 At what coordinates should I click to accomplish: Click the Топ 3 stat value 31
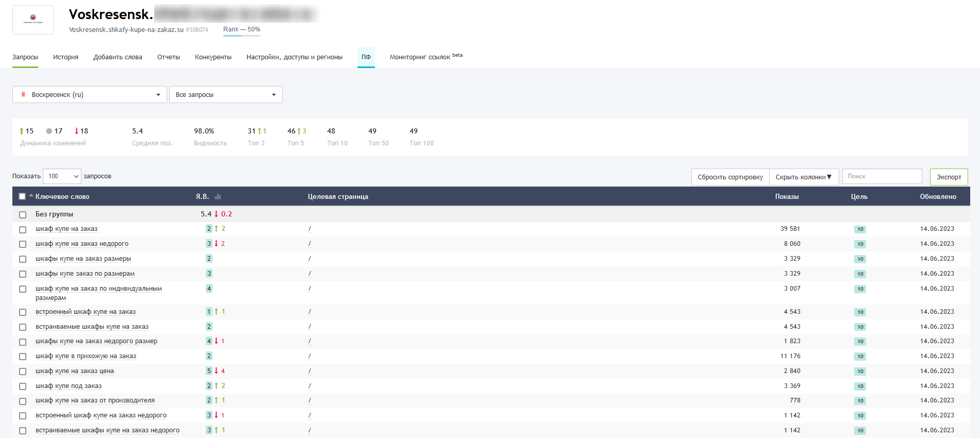pyautogui.click(x=252, y=131)
